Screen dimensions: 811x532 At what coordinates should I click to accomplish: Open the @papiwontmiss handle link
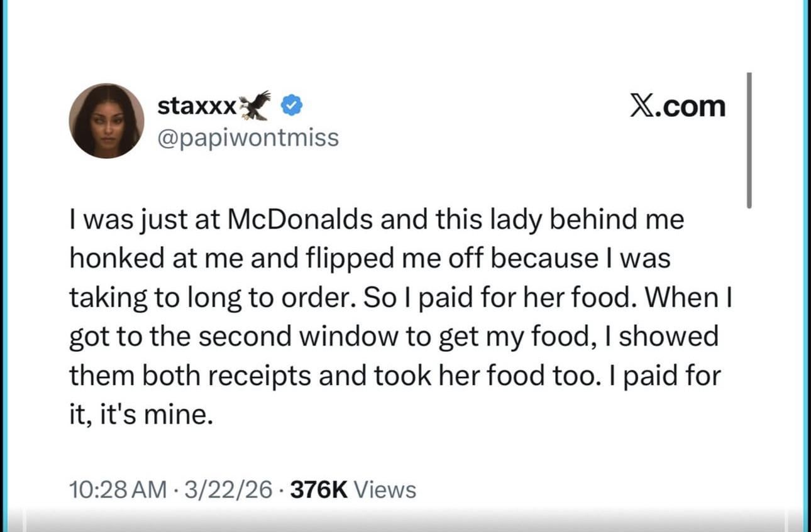pos(248,138)
